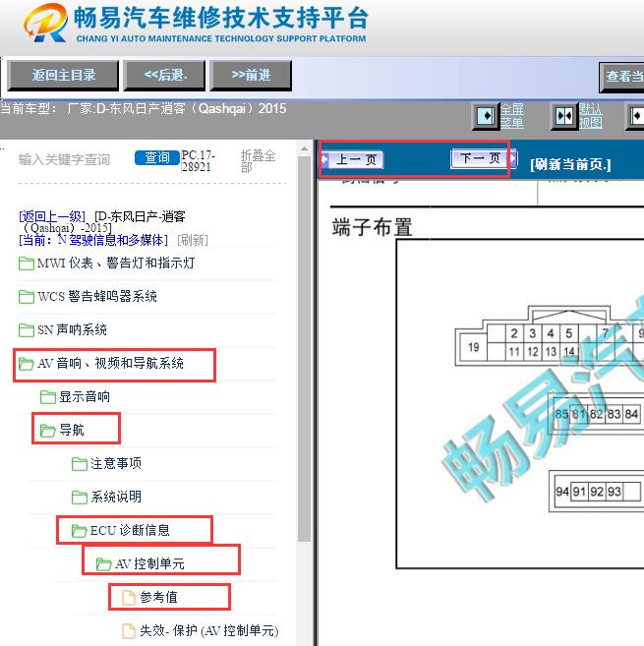Click folder icon beside SN 声呐系统
This screenshot has width=644, height=646.
point(27,330)
